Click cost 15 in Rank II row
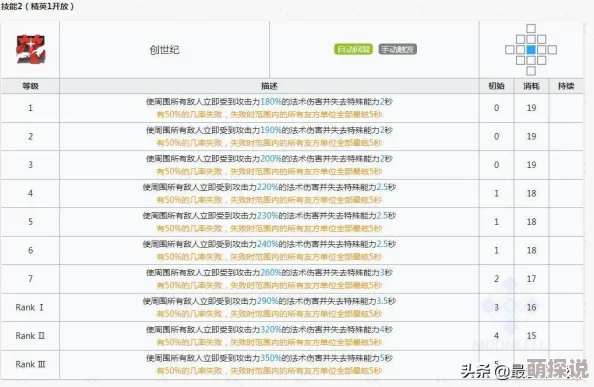The image size is (594, 387). tap(531, 336)
